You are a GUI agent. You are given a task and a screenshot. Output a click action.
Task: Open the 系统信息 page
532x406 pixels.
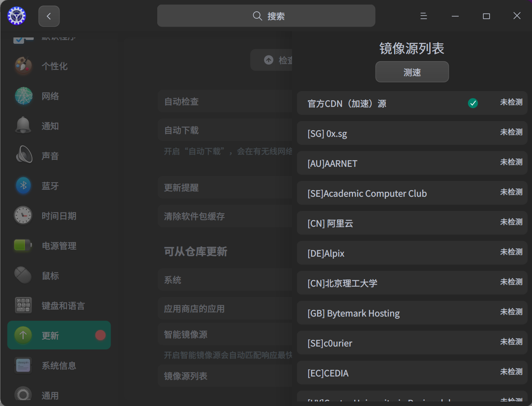point(59,366)
